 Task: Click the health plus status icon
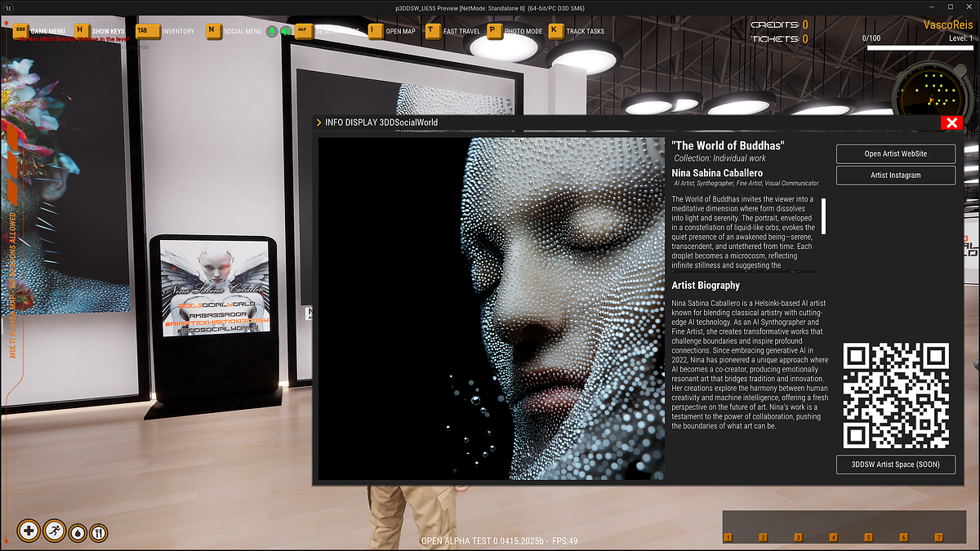pos(29,531)
